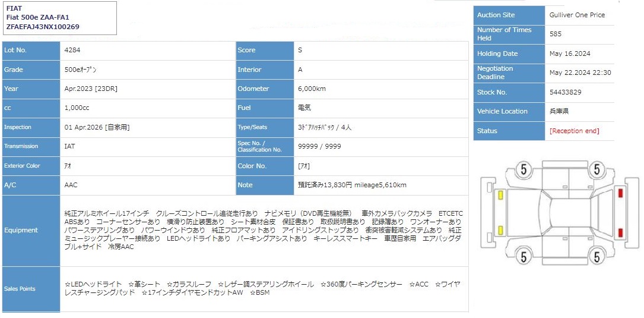Select the VIN ZFAEFAJ43NX100269 text

(x=43, y=27)
